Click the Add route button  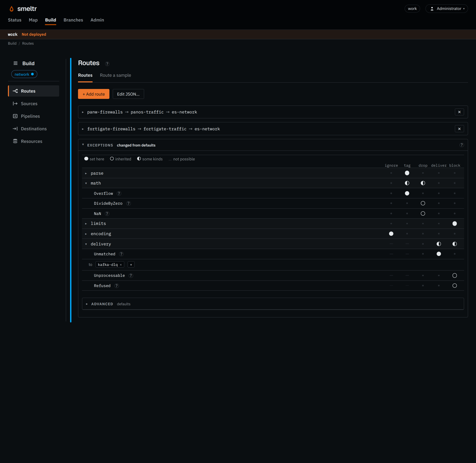click(94, 94)
